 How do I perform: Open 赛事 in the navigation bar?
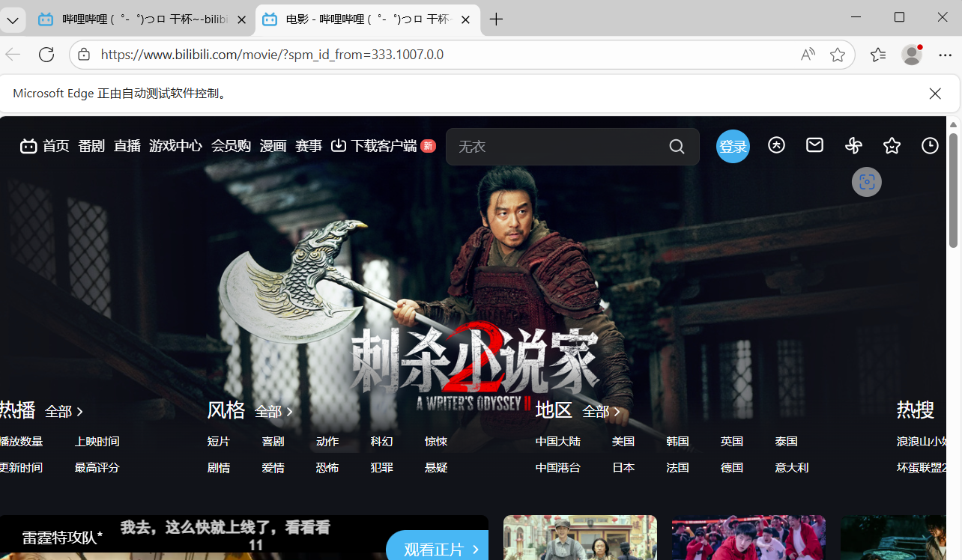pos(309,146)
